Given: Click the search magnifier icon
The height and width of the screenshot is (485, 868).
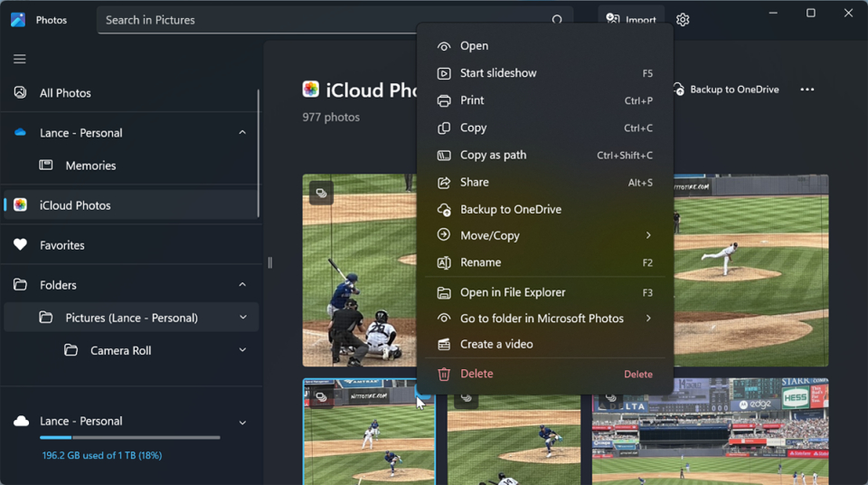Looking at the screenshot, I should click(x=557, y=20).
